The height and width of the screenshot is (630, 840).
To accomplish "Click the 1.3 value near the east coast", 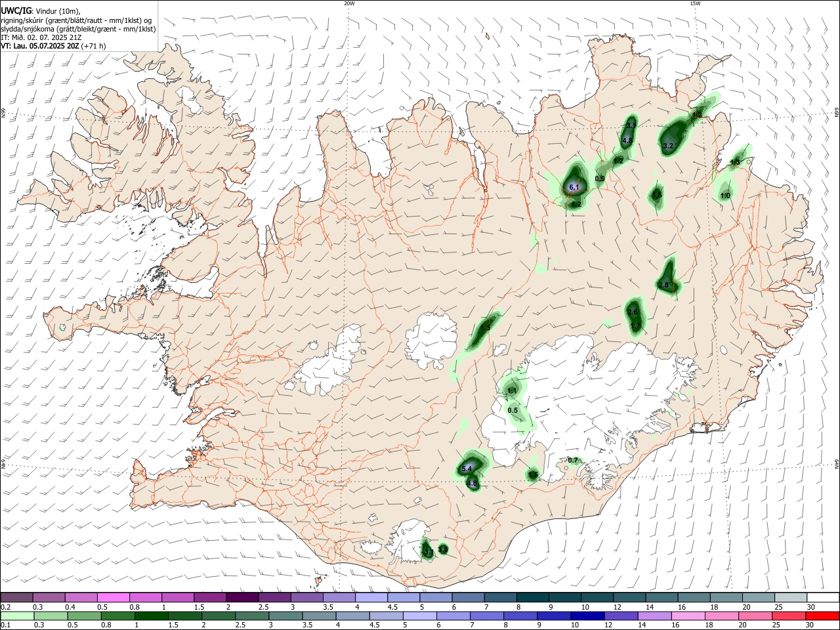I will [735, 162].
